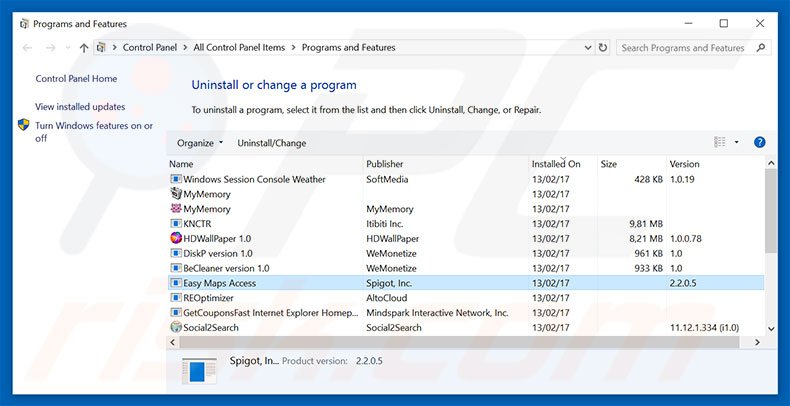Screen dimensions: 790x406
Task: Click the Control Panel address bar icon
Action: 101,47
